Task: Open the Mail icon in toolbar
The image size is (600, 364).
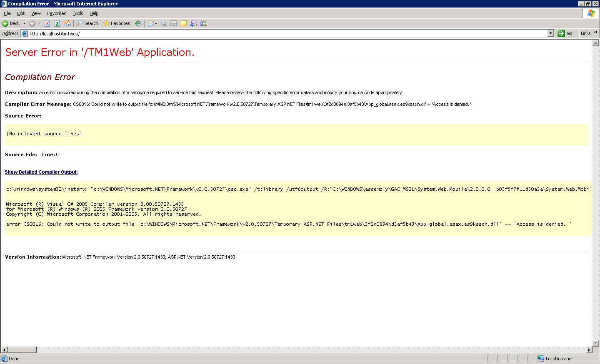Action: [x=151, y=23]
